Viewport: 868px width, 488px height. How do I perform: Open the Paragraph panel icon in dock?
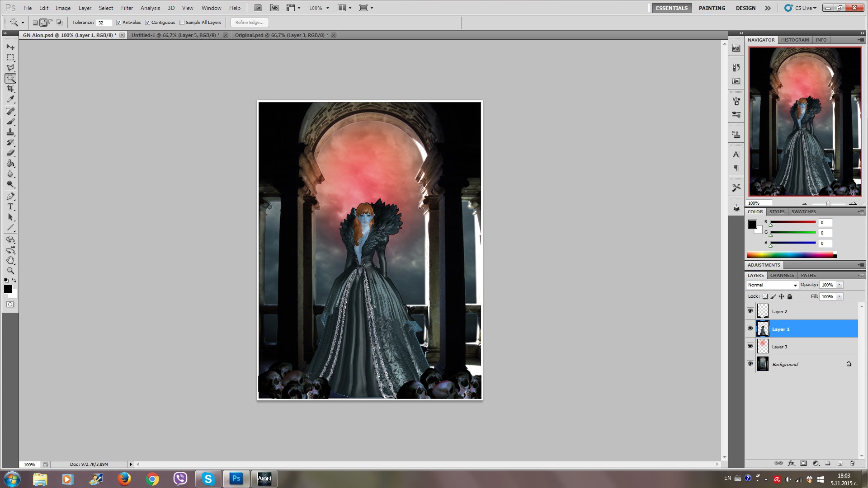point(736,168)
